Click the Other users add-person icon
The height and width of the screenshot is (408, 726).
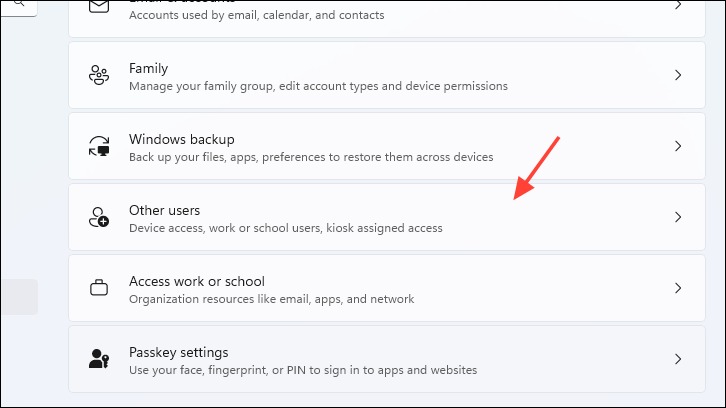(99, 217)
